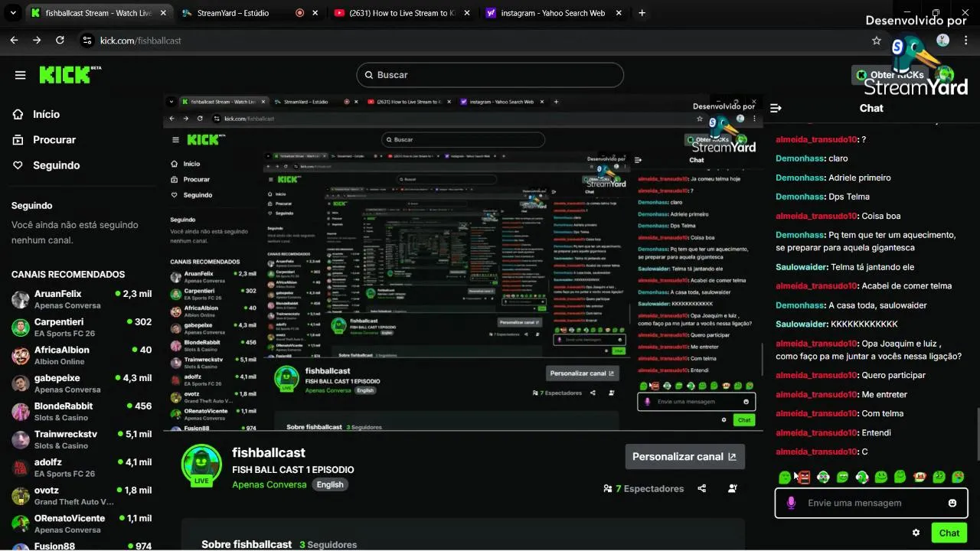
Task: Click the Personalizar canal button
Action: [684, 456]
